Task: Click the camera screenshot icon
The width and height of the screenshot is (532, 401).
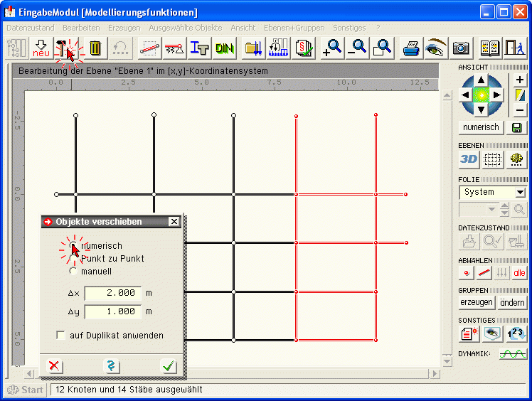Action: [461, 48]
